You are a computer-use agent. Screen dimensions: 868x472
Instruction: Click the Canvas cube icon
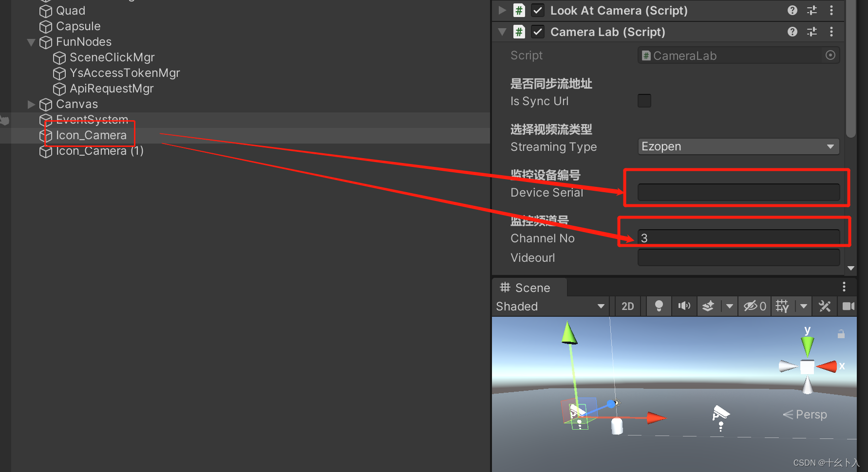pos(46,105)
